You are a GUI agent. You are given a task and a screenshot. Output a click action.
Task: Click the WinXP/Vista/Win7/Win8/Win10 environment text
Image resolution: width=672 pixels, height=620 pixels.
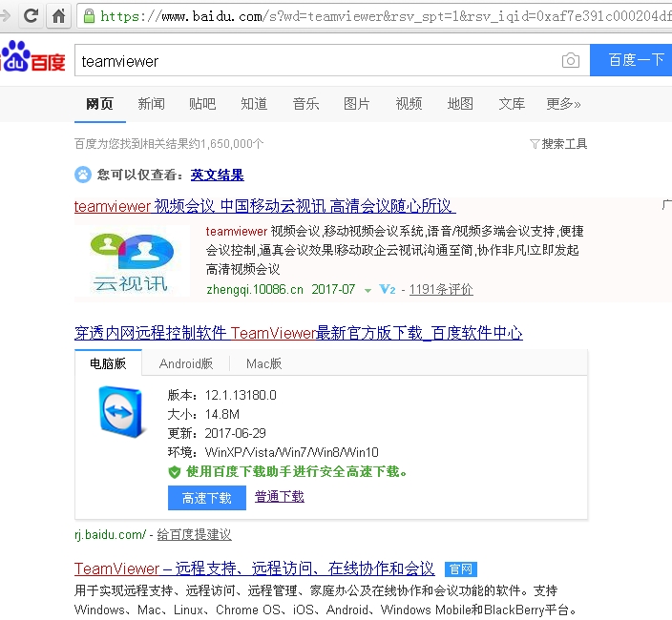click(292, 452)
